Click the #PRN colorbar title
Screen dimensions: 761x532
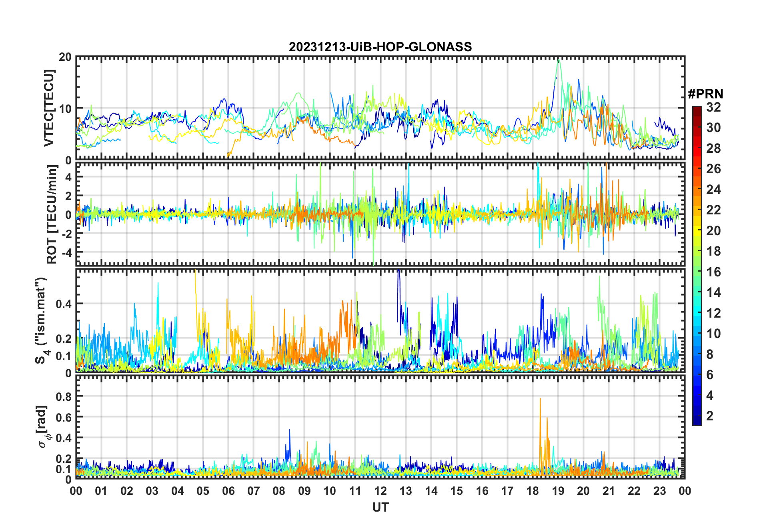[x=705, y=94]
